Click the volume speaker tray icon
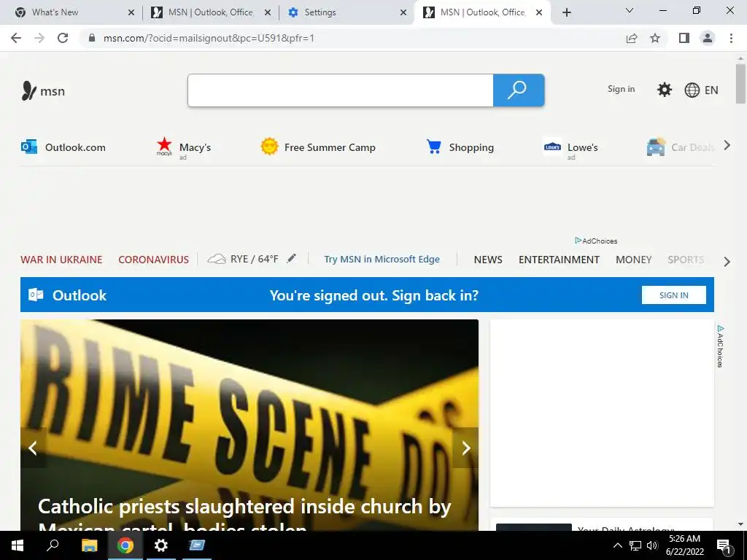The image size is (747, 560). pos(651,545)
